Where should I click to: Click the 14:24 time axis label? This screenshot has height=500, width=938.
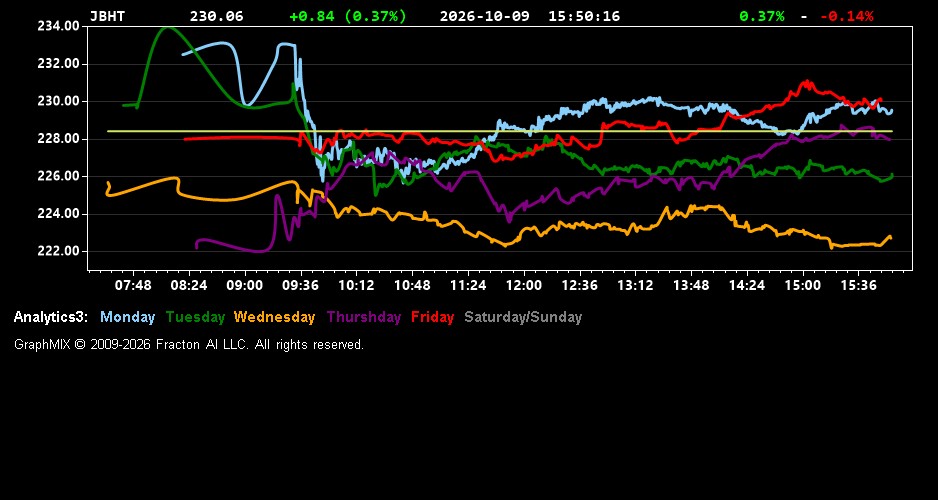747,285
